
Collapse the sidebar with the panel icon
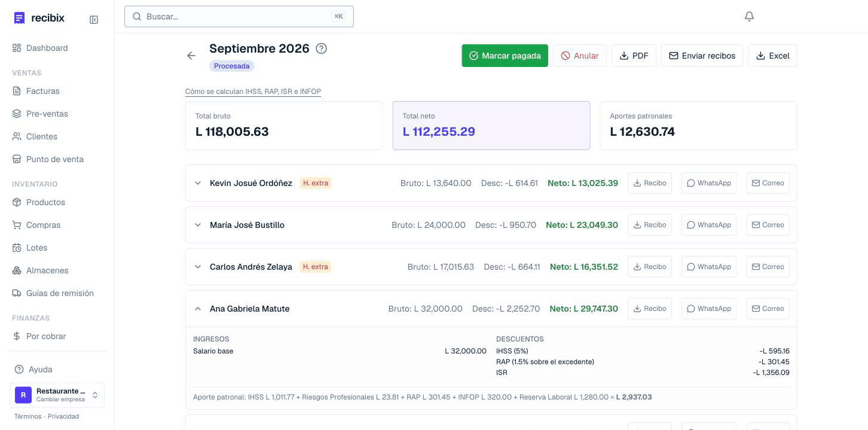click(x=94, y=20)
